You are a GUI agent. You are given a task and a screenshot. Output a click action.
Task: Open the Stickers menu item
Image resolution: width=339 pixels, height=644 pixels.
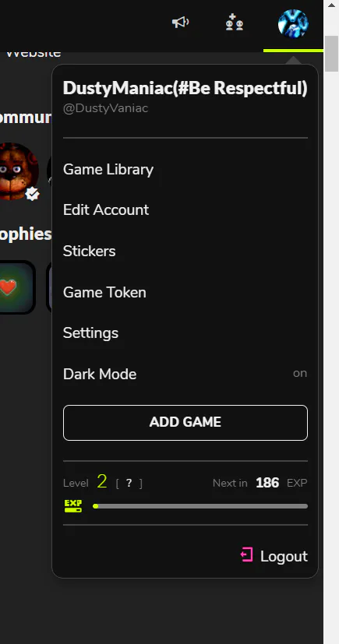point(89,251)
